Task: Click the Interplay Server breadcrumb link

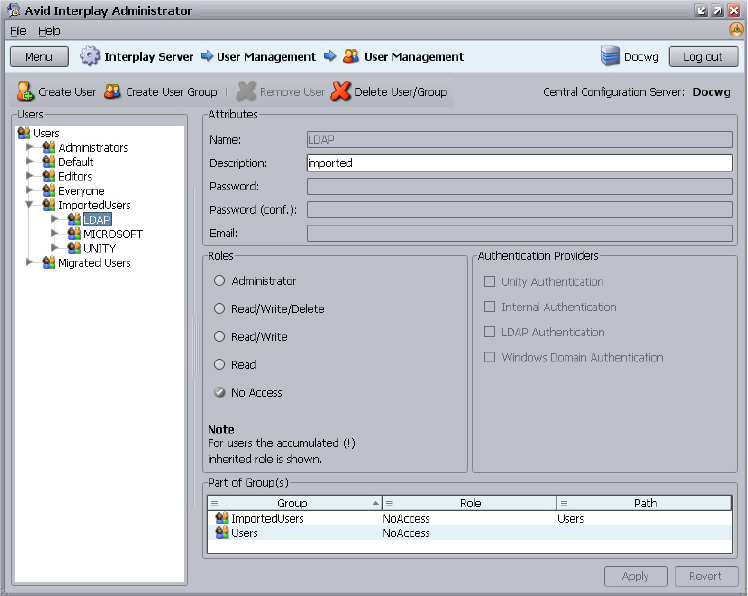Action: [149, 57]
